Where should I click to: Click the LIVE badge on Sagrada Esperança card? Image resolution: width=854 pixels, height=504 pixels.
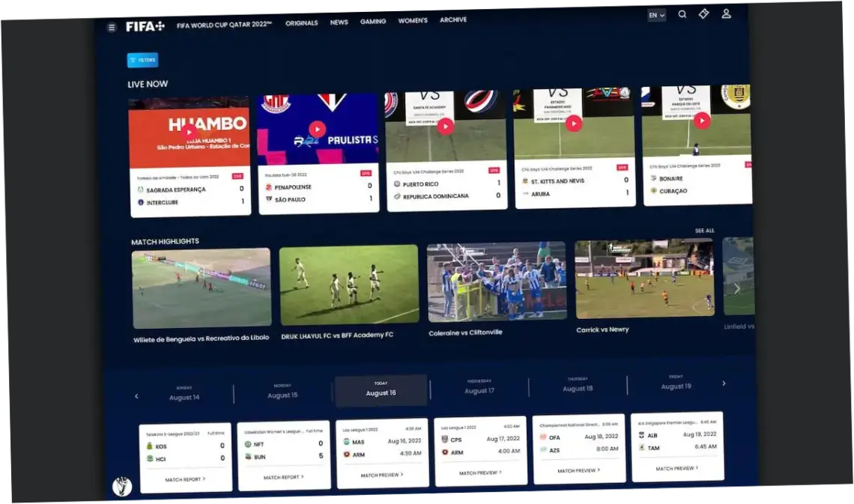tap(237, 176)
